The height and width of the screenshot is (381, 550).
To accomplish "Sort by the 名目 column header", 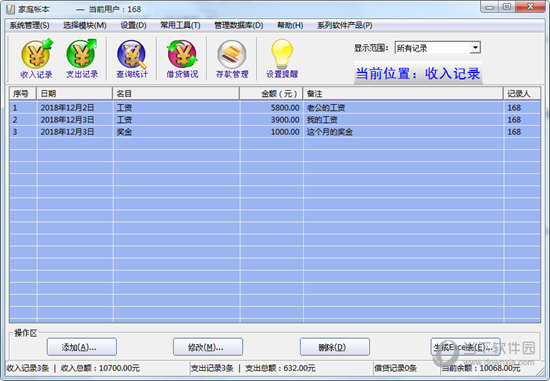I will (x=176, y=94).
